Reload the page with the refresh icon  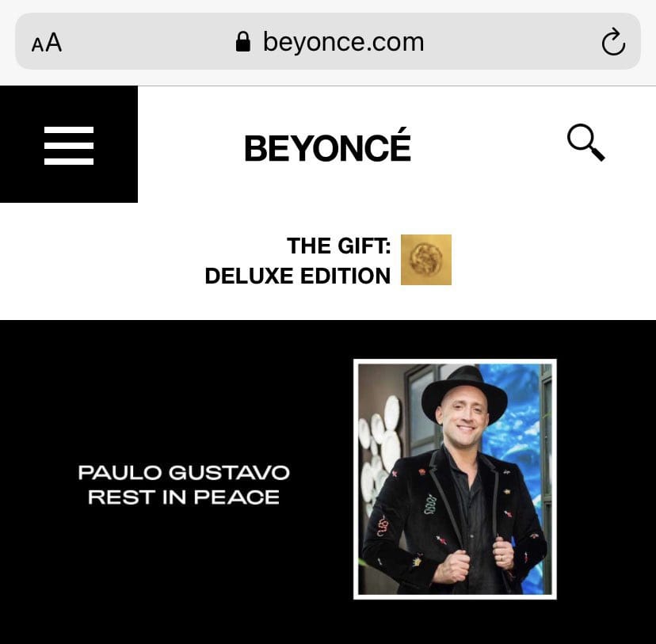point(613,42)
